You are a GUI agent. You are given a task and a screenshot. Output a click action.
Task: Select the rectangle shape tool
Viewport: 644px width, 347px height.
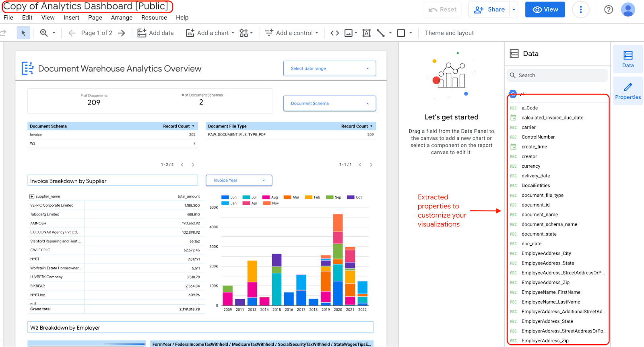(401, 33)
